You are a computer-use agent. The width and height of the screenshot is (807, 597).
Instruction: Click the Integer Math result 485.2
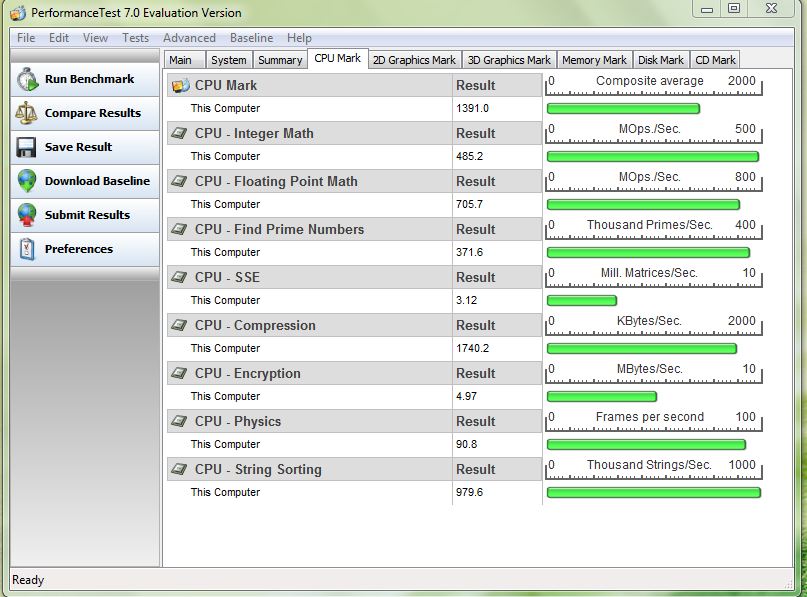pos(469,156)
